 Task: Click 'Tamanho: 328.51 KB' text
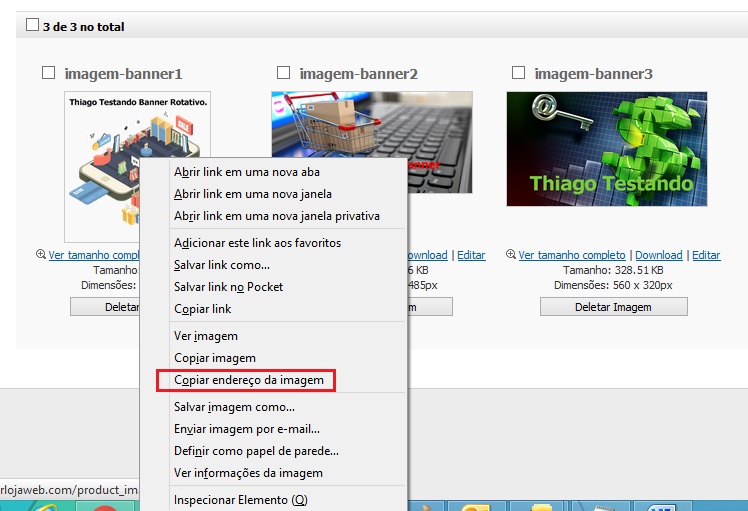613,270
